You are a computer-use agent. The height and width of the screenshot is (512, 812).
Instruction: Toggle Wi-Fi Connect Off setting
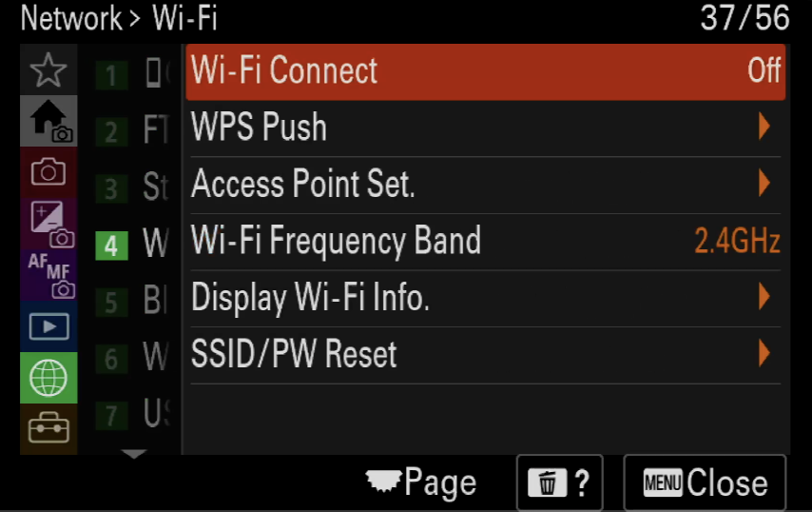click(485, 71)
